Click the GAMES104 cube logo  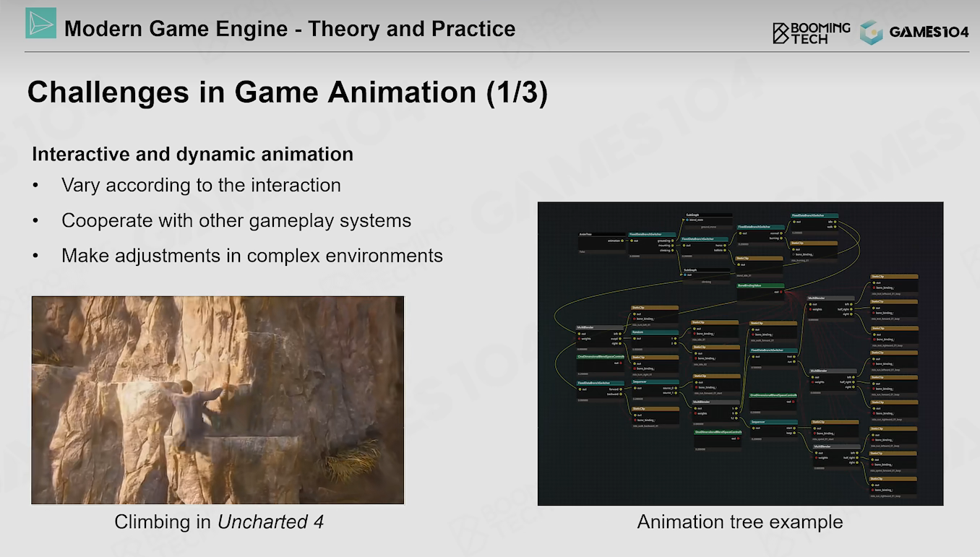pyautogui.click(x=871, y=33)
